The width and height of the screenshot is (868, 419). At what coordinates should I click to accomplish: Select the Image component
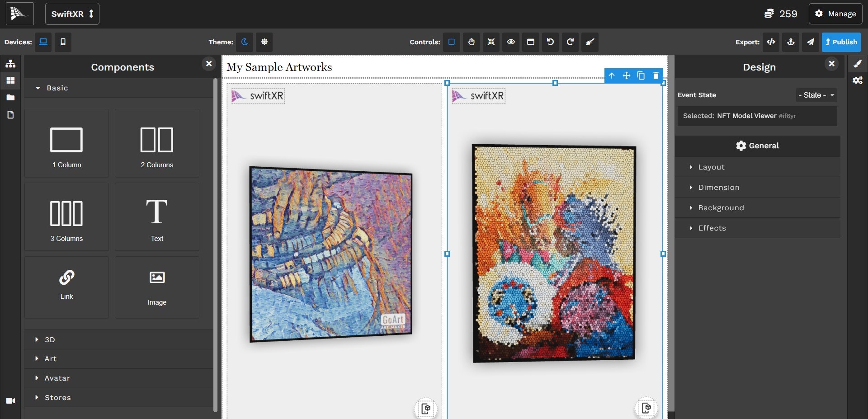(x=157, y=287)
